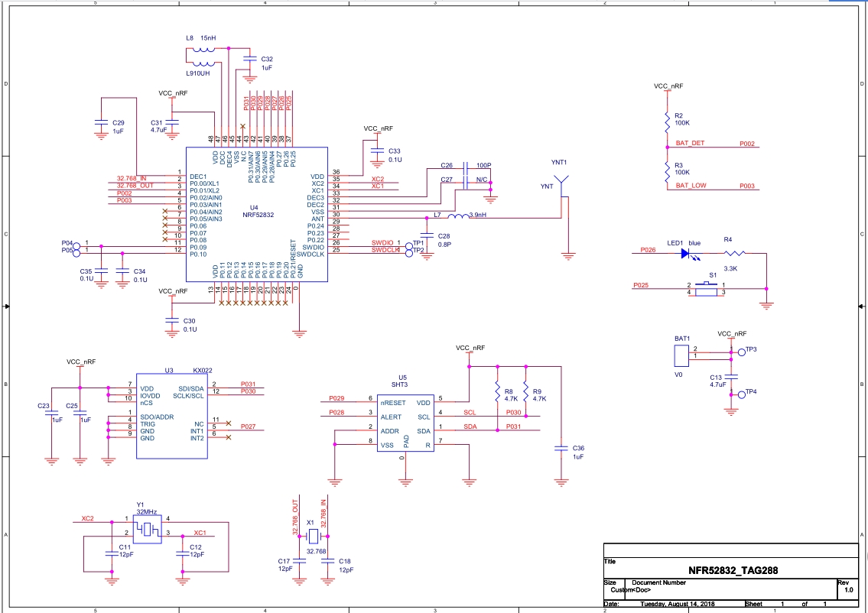Click the P04 test point circle
The width and height of the screenshot is (868, 613).
76,246
